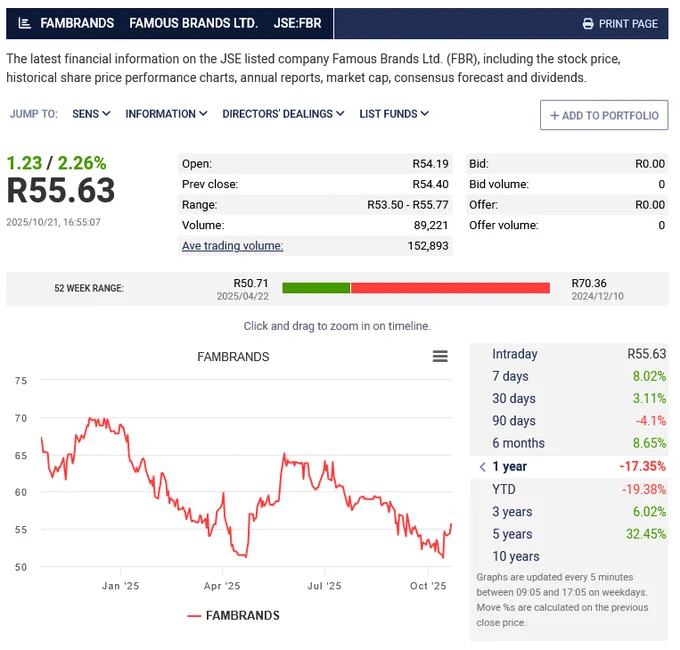Click the Oct '25 axis label
This screenshot has width=680, height=650.
(428, 586)
